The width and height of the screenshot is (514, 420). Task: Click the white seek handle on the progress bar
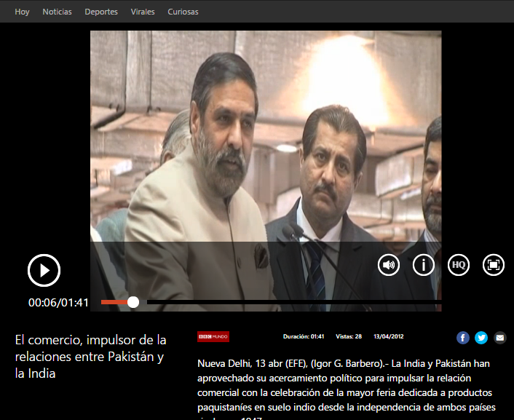pyautogui.click(x=133, y=302)
